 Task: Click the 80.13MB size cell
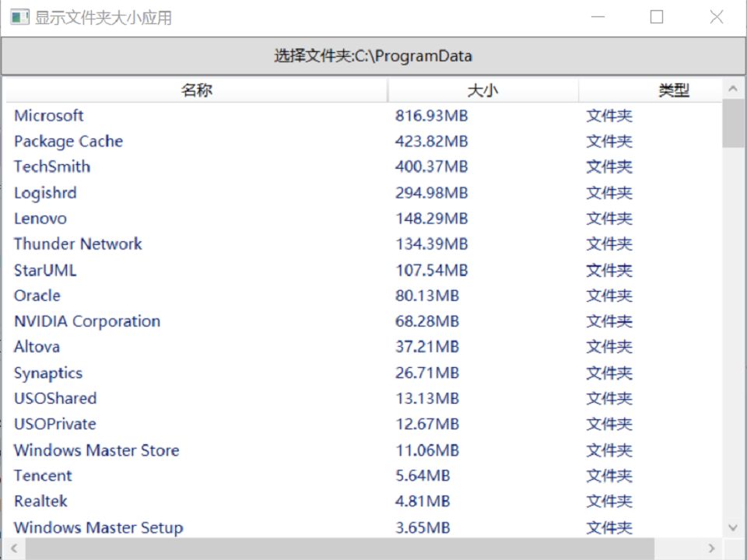427,296
